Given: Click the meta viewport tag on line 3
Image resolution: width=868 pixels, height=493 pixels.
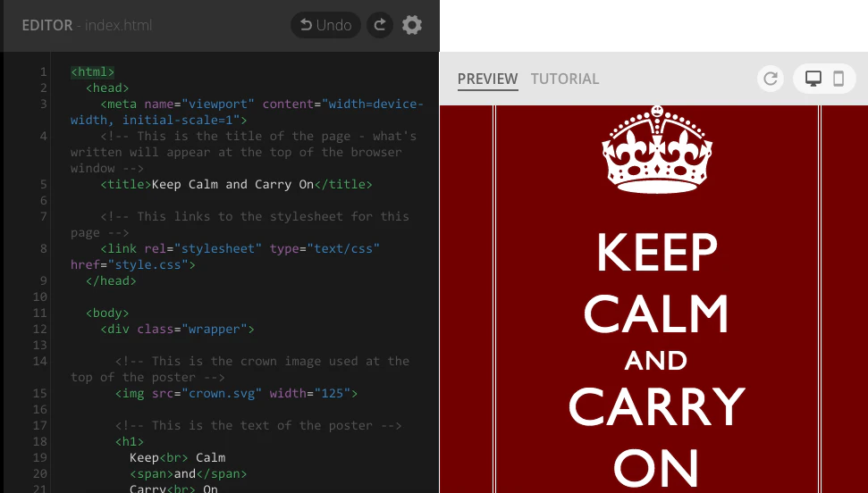Looking at the screenshot, I should click(x=247, y=112).
